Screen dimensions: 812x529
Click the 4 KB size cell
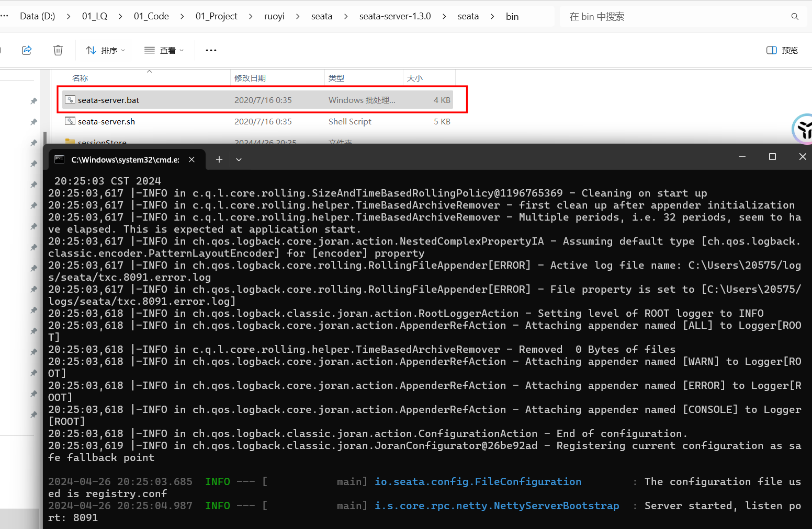tap(442, 100)
